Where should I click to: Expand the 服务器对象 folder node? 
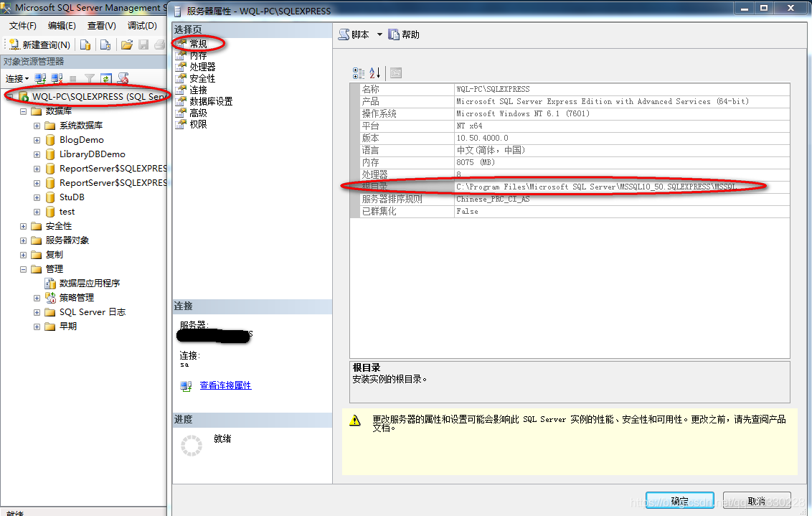(x=23, y=240)
